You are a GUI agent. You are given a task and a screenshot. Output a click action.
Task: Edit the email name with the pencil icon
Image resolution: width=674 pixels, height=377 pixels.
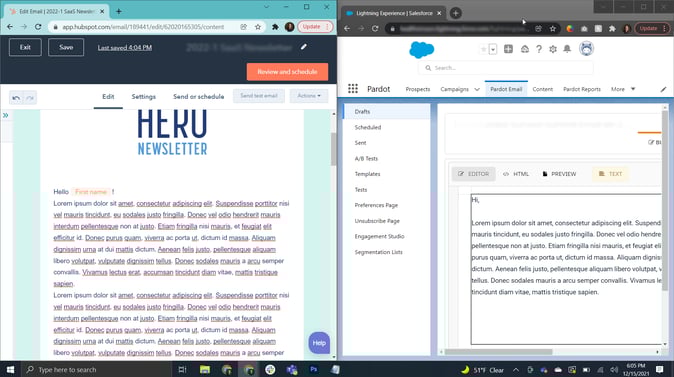[x=304, y=47]
